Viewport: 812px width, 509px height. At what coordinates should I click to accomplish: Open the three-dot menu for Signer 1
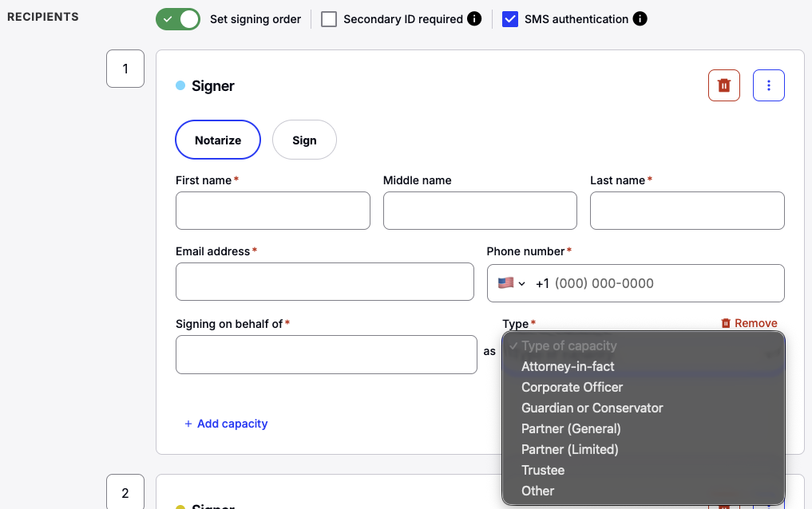click(x=768, y=85)
